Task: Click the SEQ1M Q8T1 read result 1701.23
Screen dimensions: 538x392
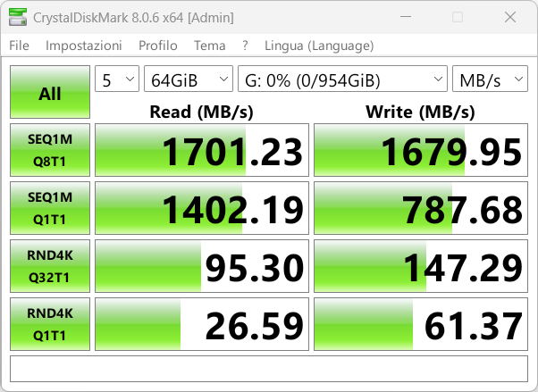Action: (202, 150)
